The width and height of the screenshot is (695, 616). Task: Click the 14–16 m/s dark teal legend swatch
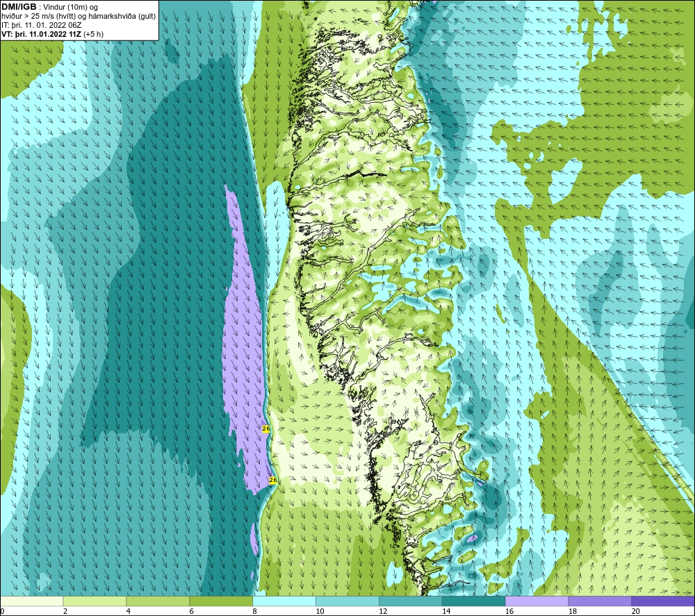coord(473,601)
